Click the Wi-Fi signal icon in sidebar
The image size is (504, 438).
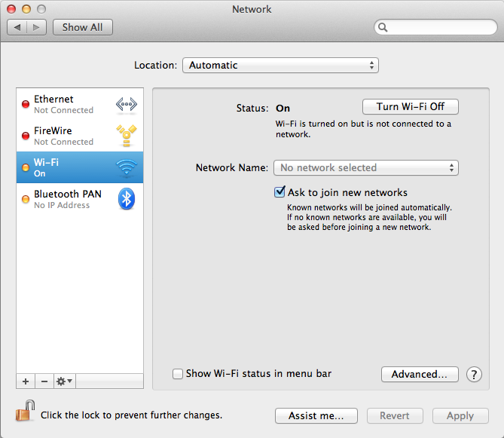(126, 167)
